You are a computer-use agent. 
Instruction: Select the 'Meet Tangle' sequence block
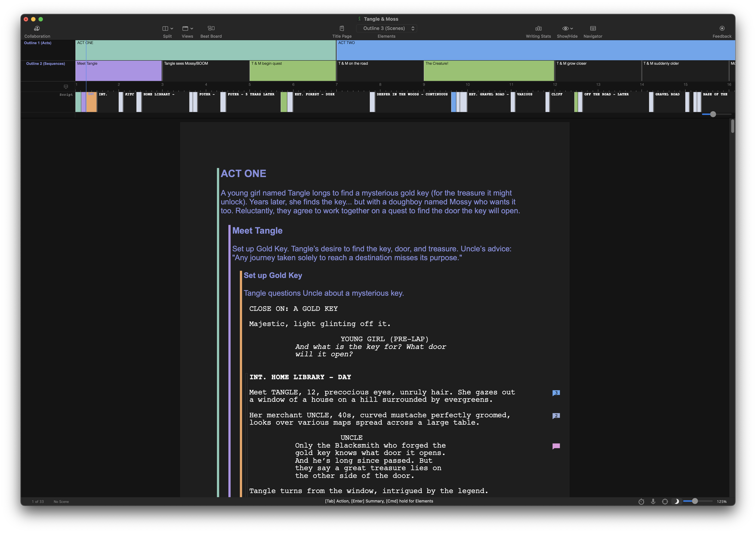click(119, 71)
